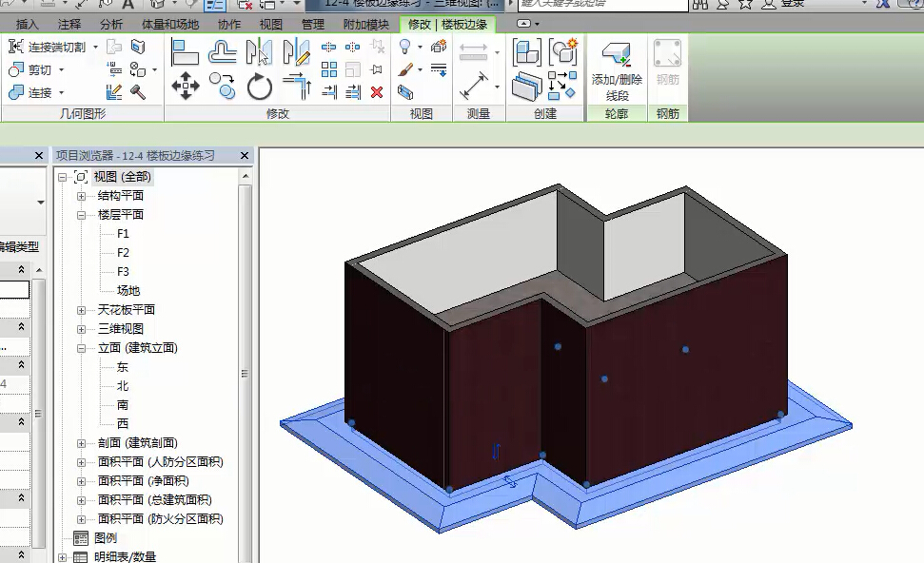This screenshot has width=924, height=563.
Task: Open the 剪切 dropdown arrow
Action: [x=62, y=70]
